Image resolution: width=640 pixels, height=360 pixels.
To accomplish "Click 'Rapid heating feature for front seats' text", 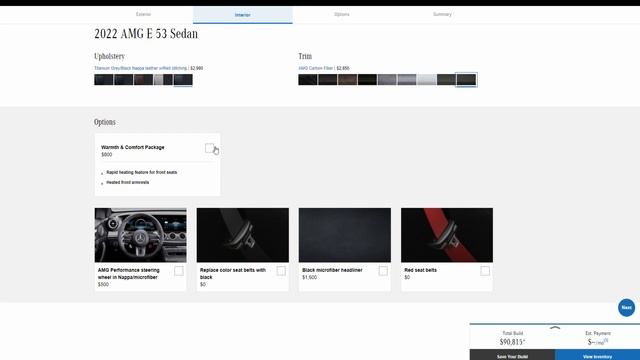I will [142, 172].
